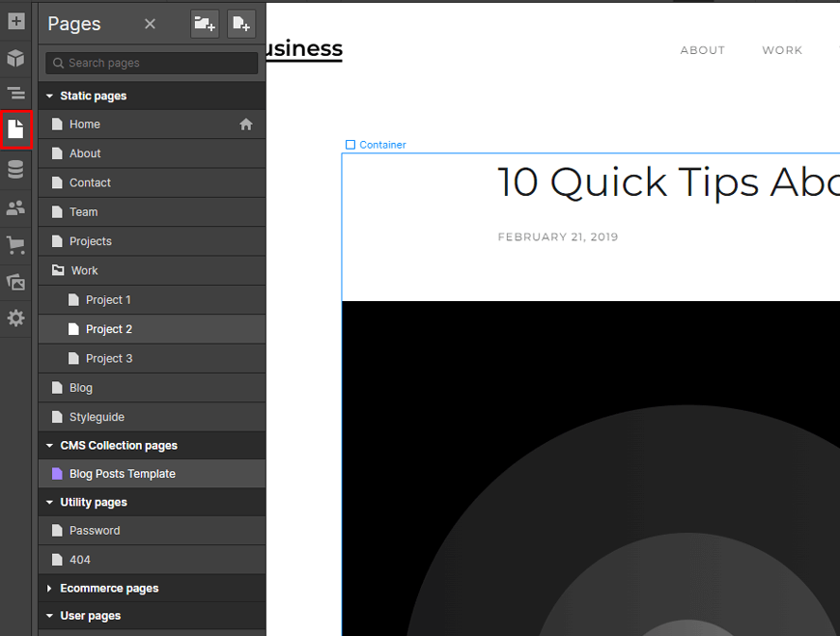Expand the Ecommerce pages section
This screenshot has height=636, width=840.
(x=49, y=589)
